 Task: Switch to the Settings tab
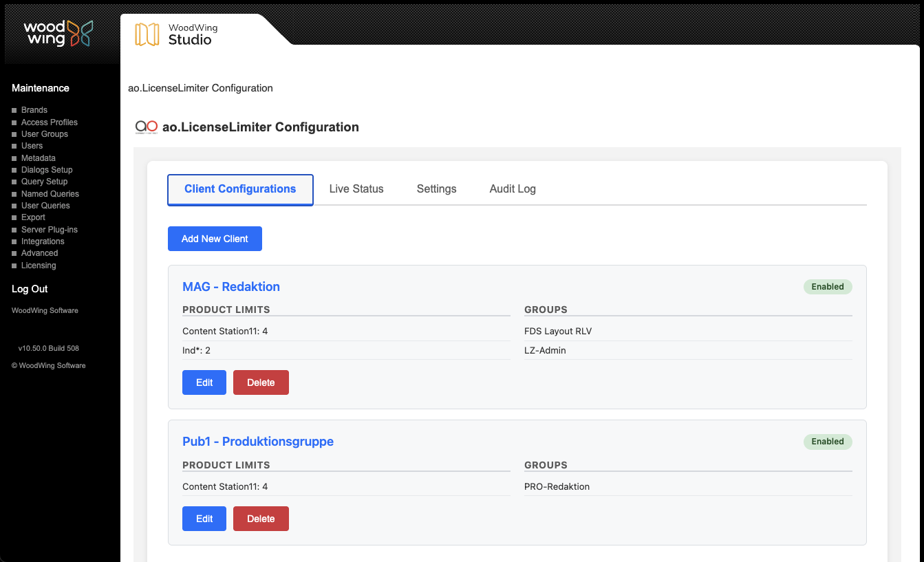[436, 189]
